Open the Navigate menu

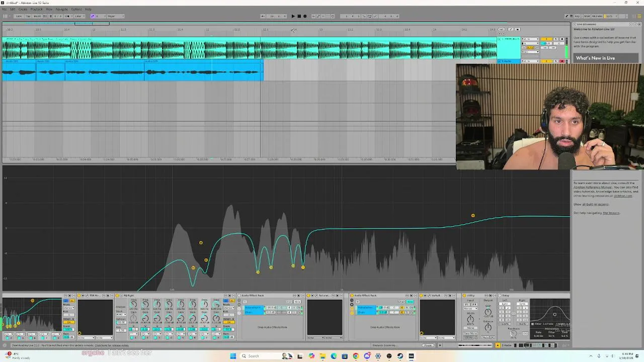62,9
